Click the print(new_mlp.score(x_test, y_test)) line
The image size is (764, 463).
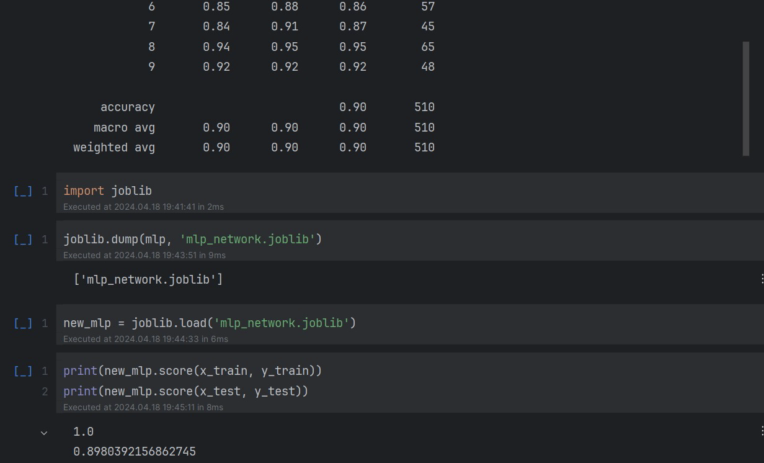(x=186, y=391)
